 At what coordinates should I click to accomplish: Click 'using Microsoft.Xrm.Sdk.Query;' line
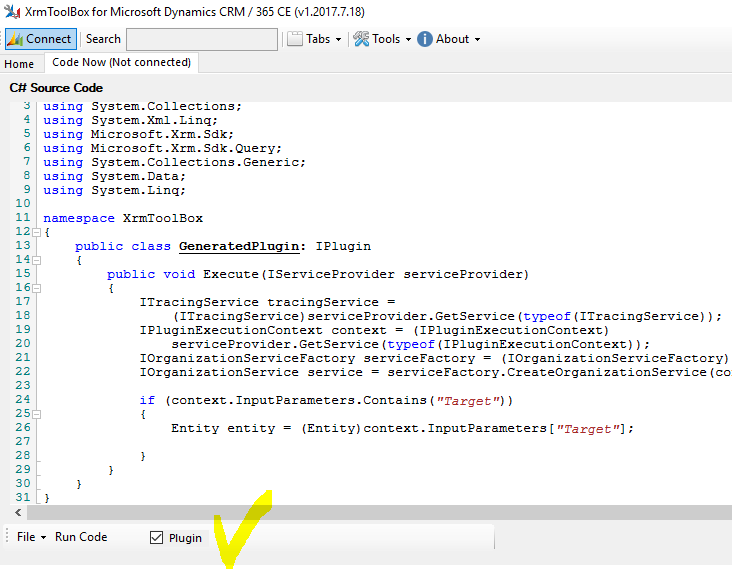[162, 148]
